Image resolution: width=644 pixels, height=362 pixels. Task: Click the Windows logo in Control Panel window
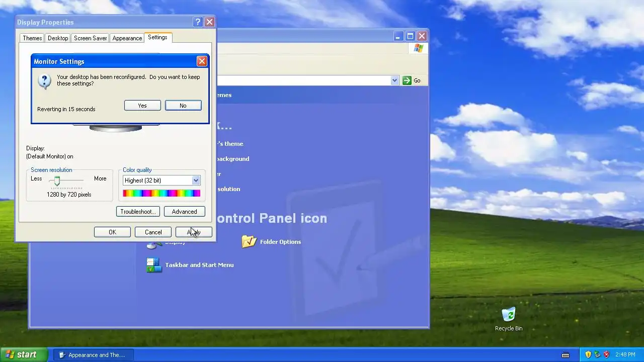coord(419,48)
